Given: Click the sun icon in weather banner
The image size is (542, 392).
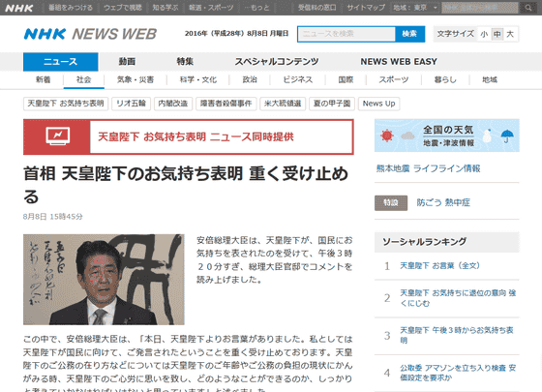Looking at the screenshot, I should 387,136.
